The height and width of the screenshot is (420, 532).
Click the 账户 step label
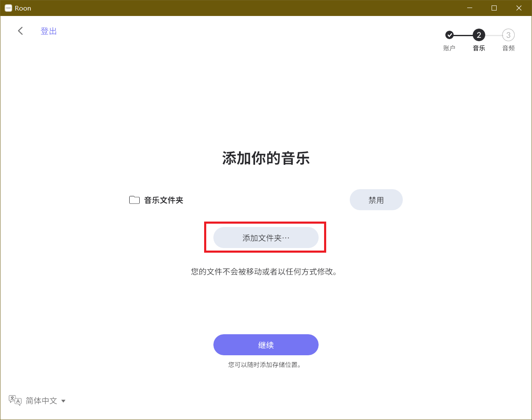click(x=449, y=48)
